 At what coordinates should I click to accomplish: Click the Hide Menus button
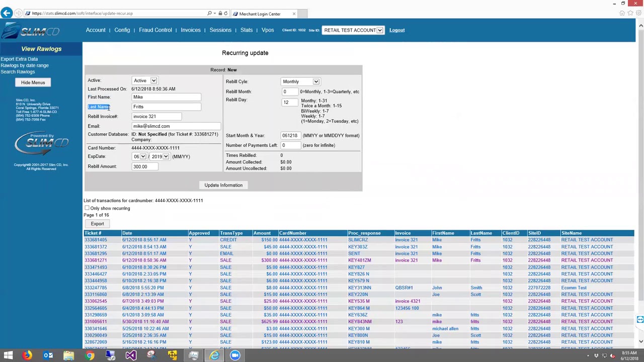tap(33, 82)
